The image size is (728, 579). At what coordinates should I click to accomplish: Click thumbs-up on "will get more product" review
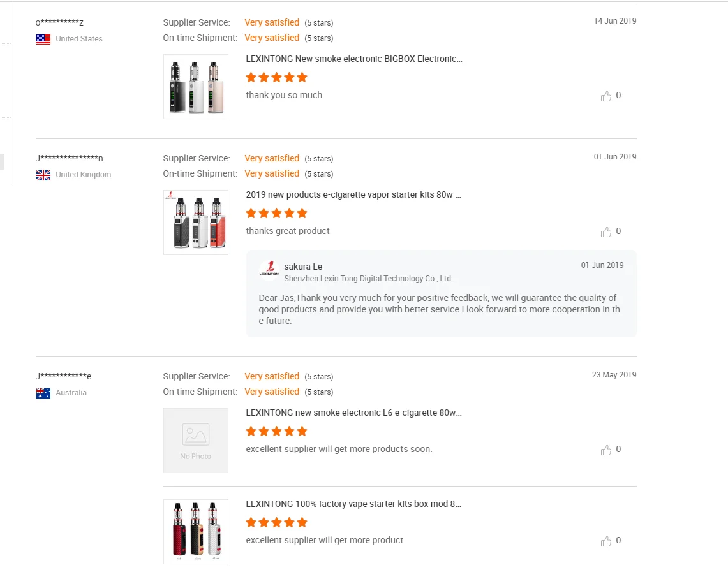point(606,541)
